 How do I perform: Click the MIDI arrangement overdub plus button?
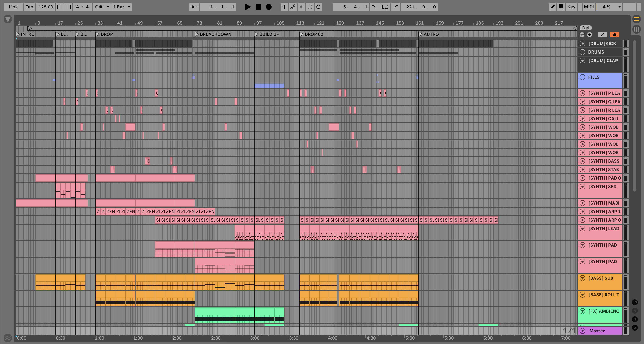(284, 7)
